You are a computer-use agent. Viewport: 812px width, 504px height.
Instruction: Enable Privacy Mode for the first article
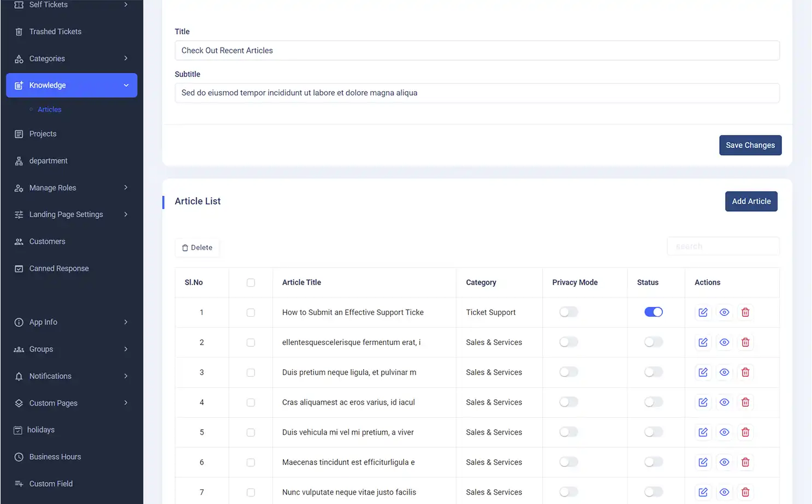pos(568,312)
